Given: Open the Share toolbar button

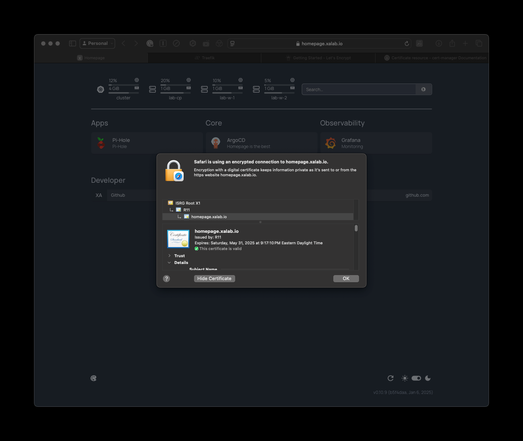Looking at the screenshot, I should [x=452, y=43].
